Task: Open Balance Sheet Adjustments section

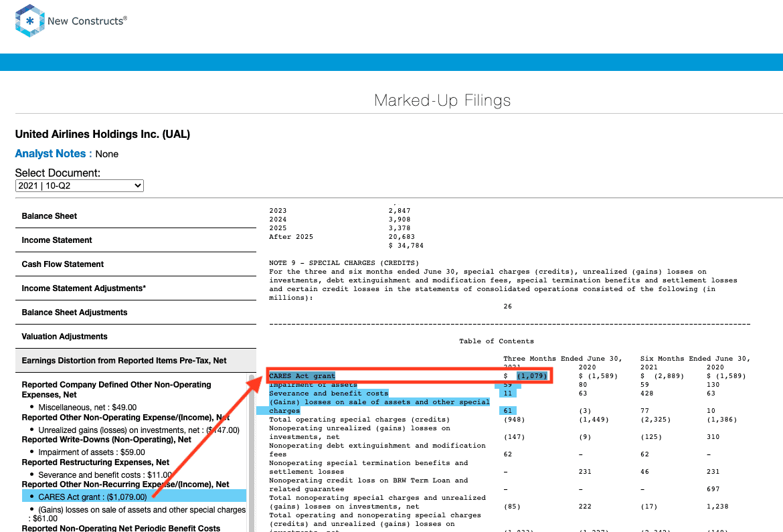Action: coord(136,313)
